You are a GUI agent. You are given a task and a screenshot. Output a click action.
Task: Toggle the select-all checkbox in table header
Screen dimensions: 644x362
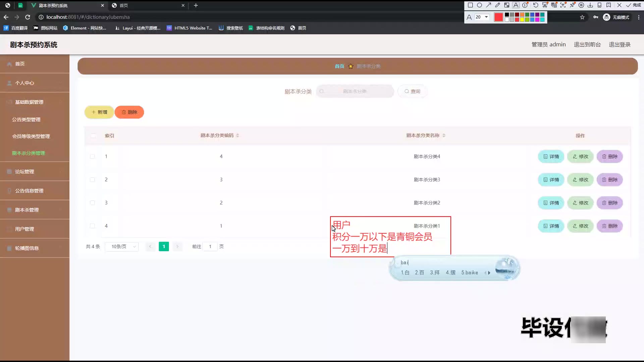pos(93,136)
